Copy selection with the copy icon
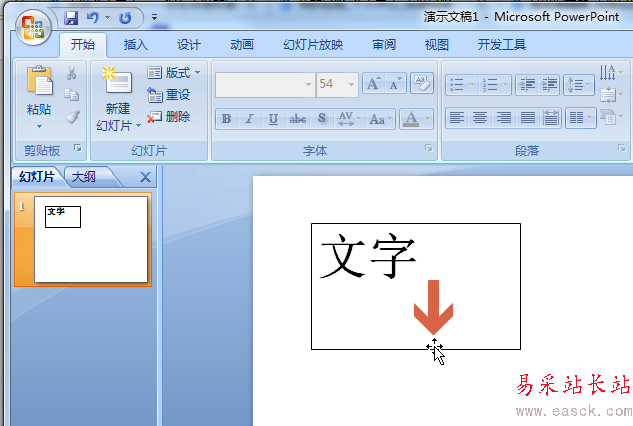This screenshot has height=426, width=633. click(x=72, y=95)
